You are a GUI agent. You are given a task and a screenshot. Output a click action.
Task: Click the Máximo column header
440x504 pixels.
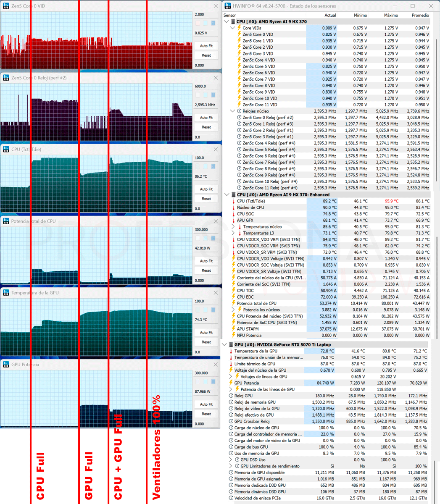[391, 15]
